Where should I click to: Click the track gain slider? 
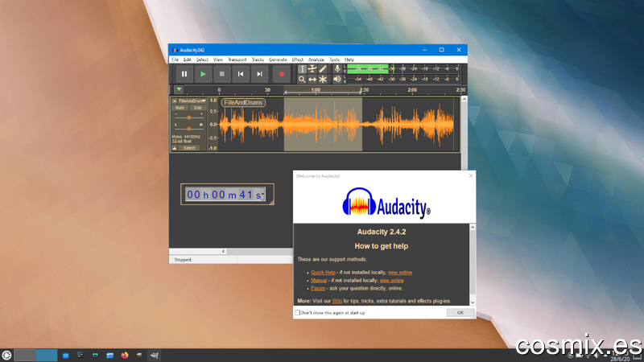pyautogui.click(x=189, y=117)
